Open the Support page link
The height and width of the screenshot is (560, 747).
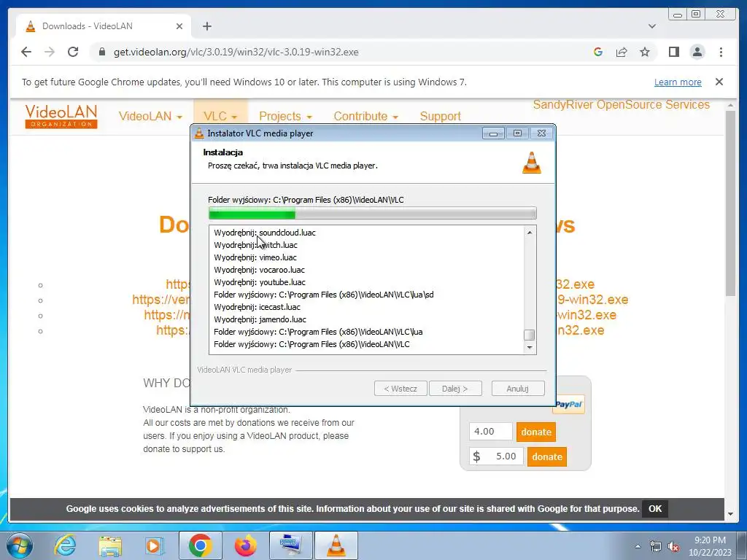440,116
